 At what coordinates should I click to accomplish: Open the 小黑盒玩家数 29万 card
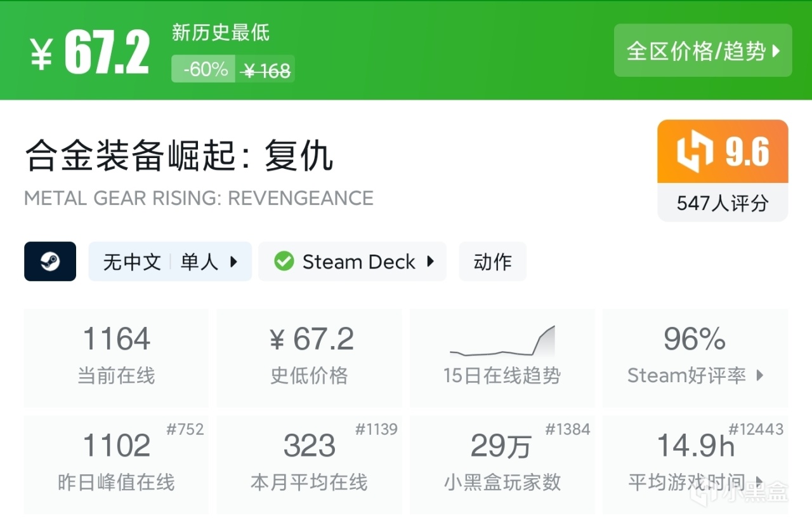click(x=502, y=464)
